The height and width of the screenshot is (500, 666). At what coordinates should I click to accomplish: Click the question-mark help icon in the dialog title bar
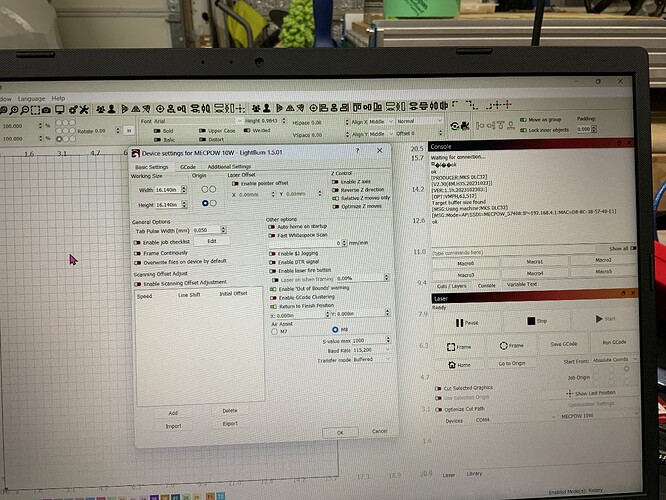point(357,150)
